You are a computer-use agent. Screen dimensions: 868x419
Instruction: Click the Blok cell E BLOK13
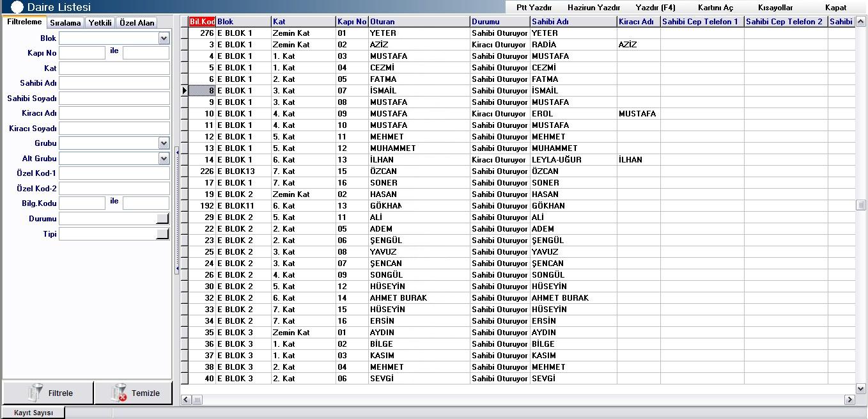tap(244, 171)
